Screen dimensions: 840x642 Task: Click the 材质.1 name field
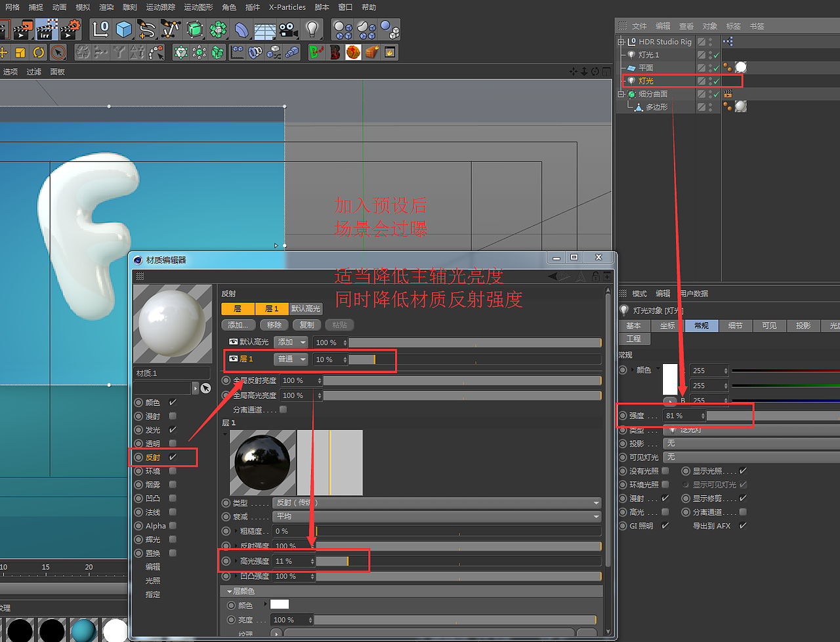tap(172, 373)
